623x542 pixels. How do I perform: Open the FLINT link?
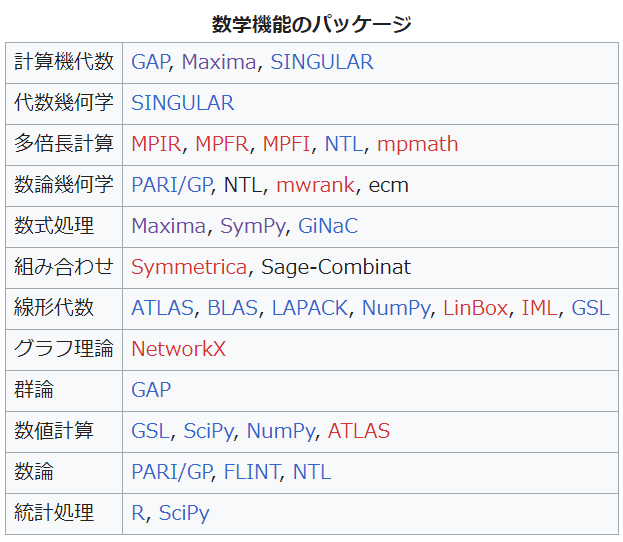point(252,472)
